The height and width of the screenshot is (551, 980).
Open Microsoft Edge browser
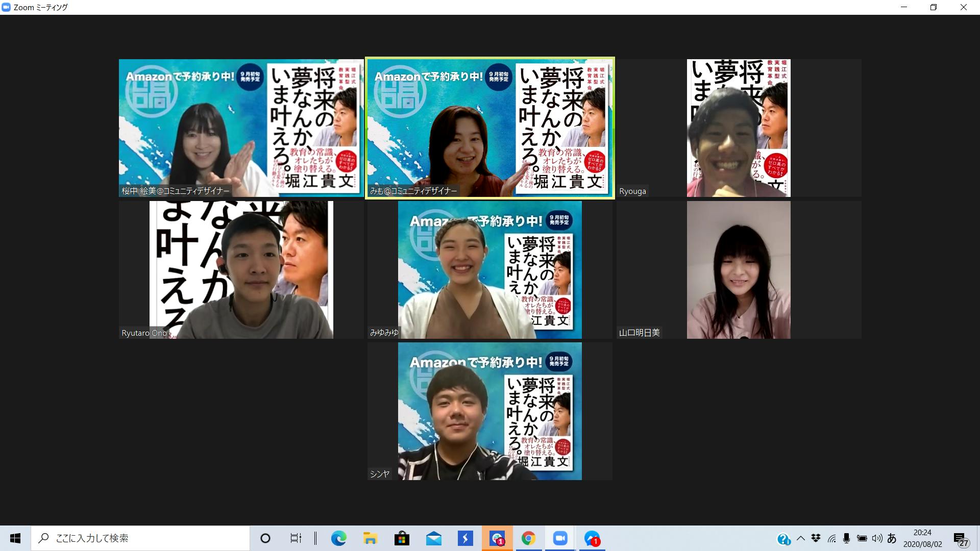(338, 539)
